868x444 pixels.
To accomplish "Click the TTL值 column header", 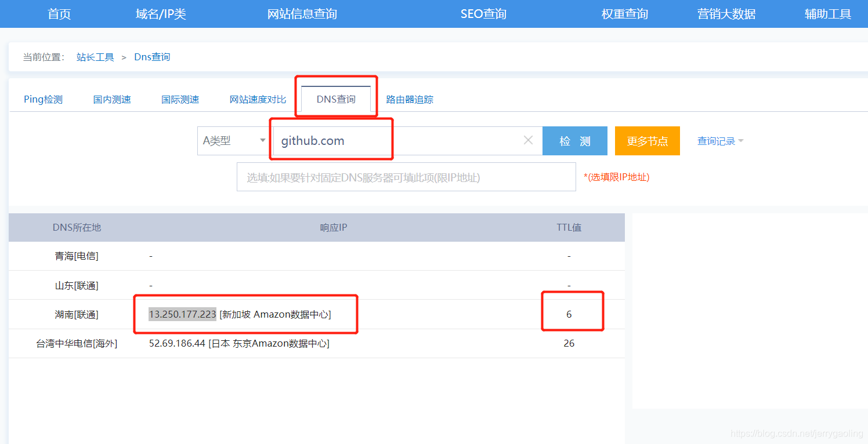I will (x=569, y=227).
